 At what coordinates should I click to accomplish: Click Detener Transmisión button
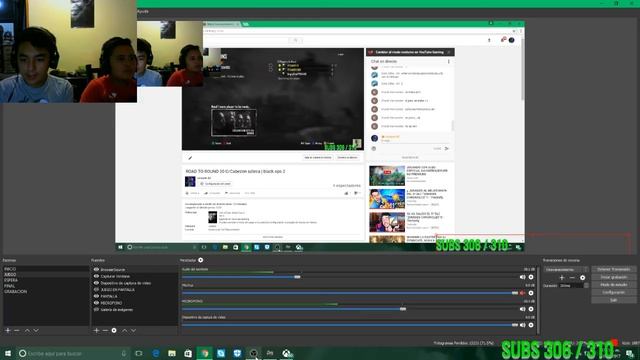point(613,269)
